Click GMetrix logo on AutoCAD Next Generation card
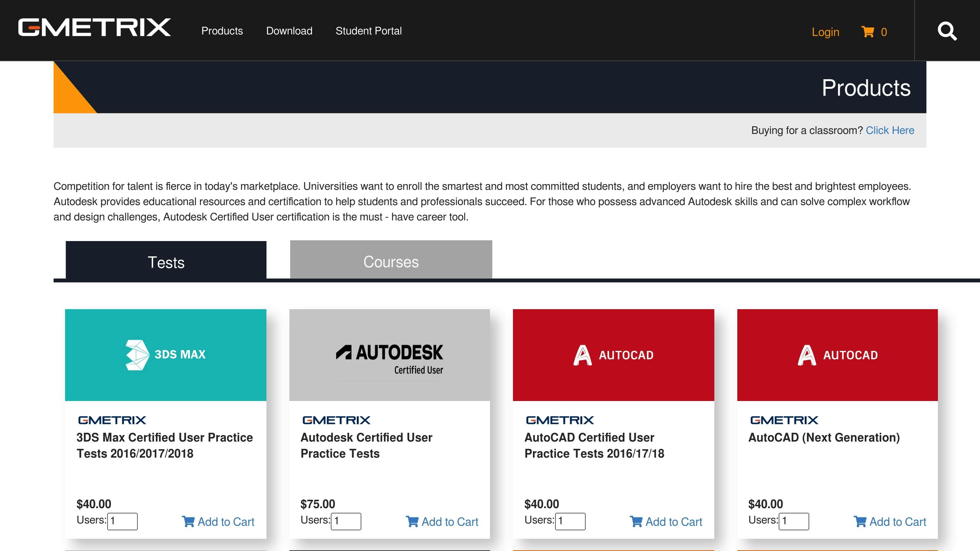 coord(784,420)
